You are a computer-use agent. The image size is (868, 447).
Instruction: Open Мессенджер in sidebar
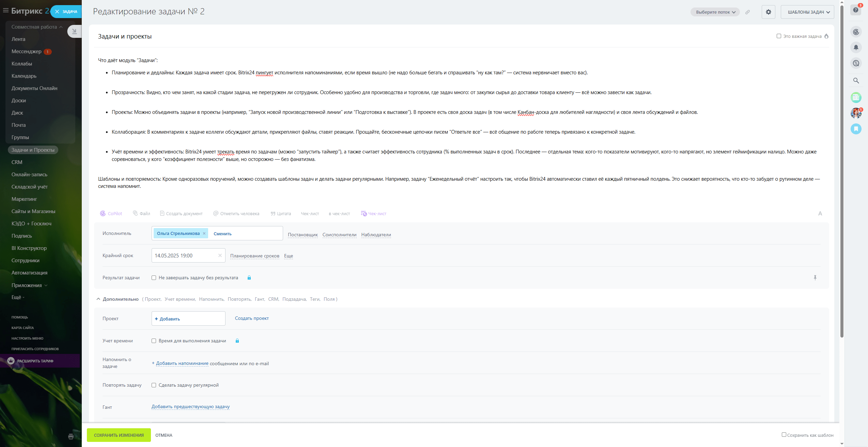click(27, 51)
